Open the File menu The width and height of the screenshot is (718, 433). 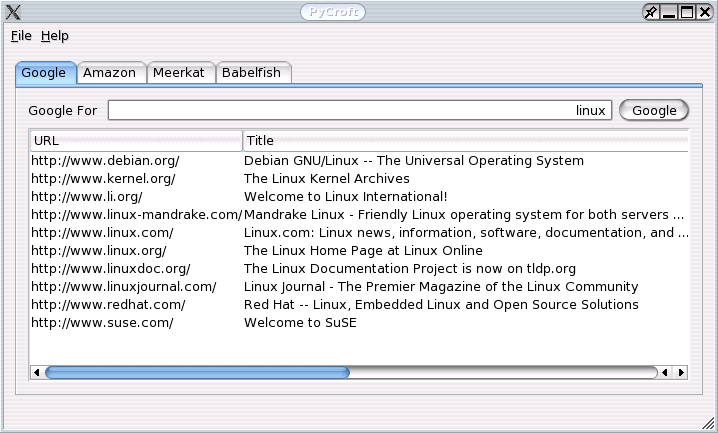21,36
